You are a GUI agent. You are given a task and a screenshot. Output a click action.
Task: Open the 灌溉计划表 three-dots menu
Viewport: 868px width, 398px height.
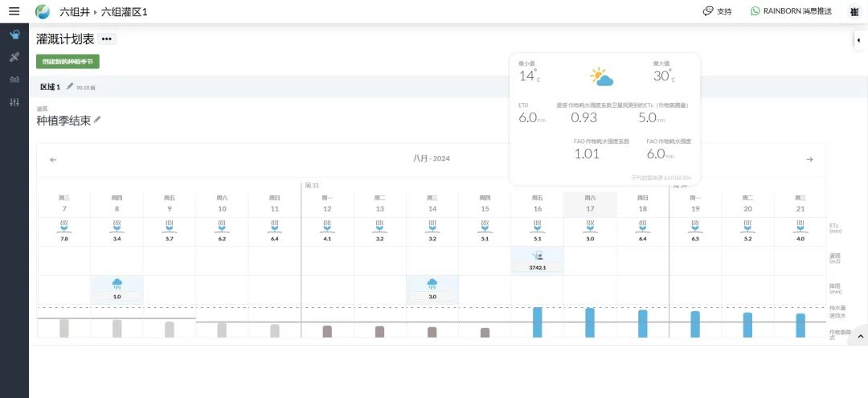[x=107, y=39]
